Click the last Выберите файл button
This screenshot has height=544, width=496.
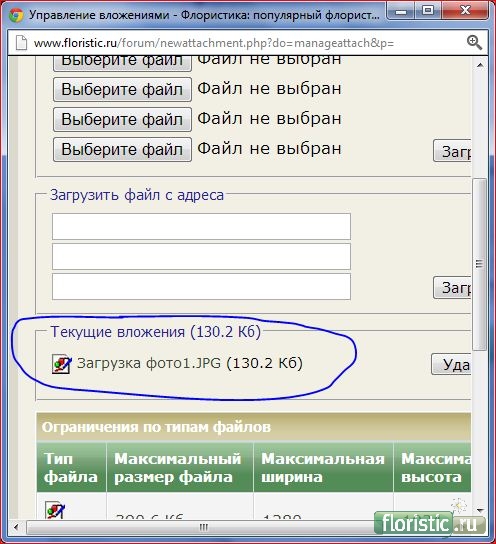point(122,149)
